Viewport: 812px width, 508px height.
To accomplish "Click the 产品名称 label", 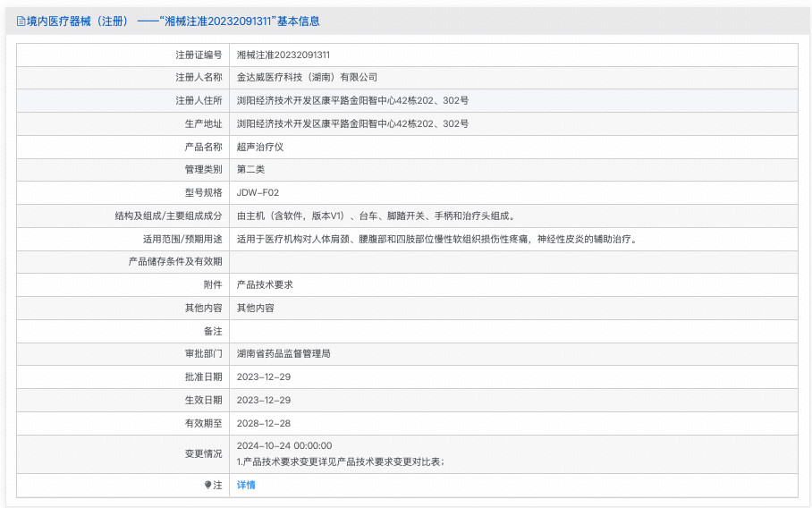I will [x=204, y=147].
